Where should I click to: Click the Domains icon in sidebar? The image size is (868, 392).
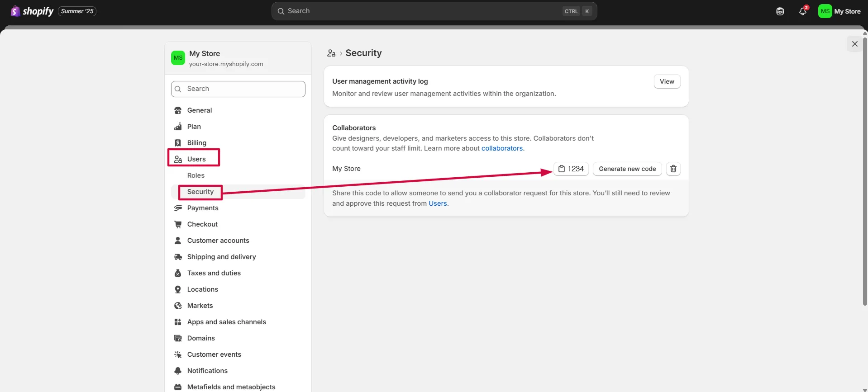click(x=178, y=338)
